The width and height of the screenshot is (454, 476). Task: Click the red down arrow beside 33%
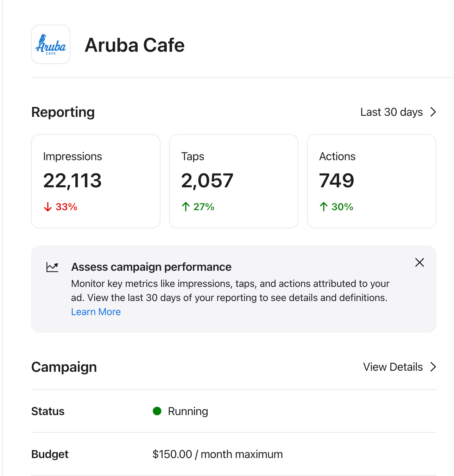pos(48,207)
